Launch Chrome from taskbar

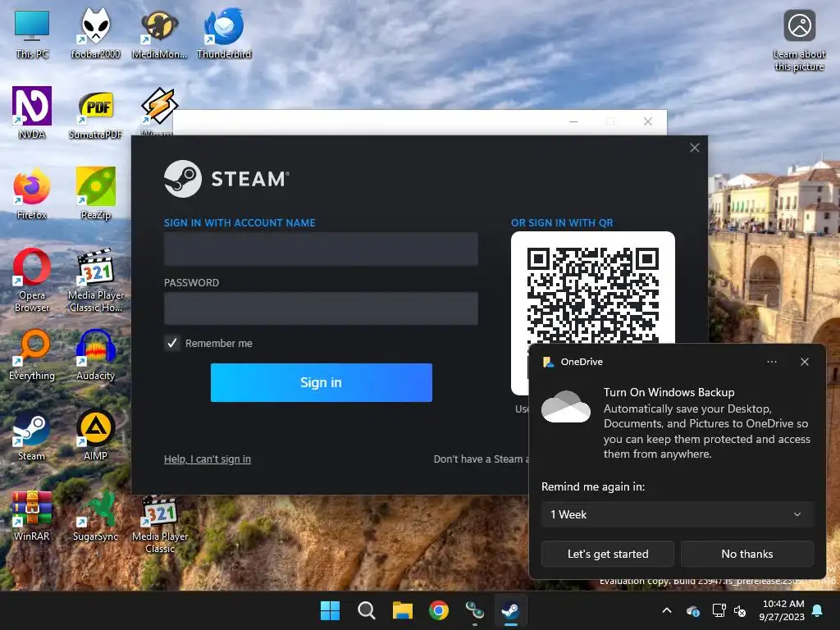(x=439, y=610)
